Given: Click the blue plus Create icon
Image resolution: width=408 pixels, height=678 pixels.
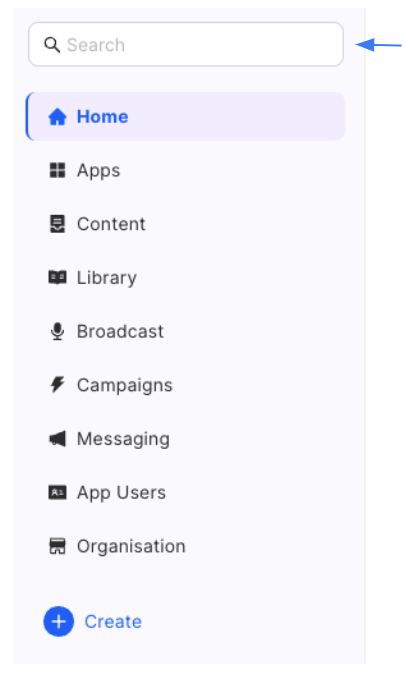Looking at the screenshot, I should pos(58,621).
